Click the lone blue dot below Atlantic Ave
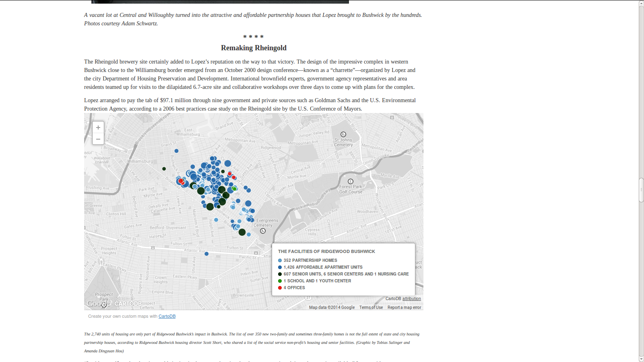The image size is (644, 362). (206, 254)
